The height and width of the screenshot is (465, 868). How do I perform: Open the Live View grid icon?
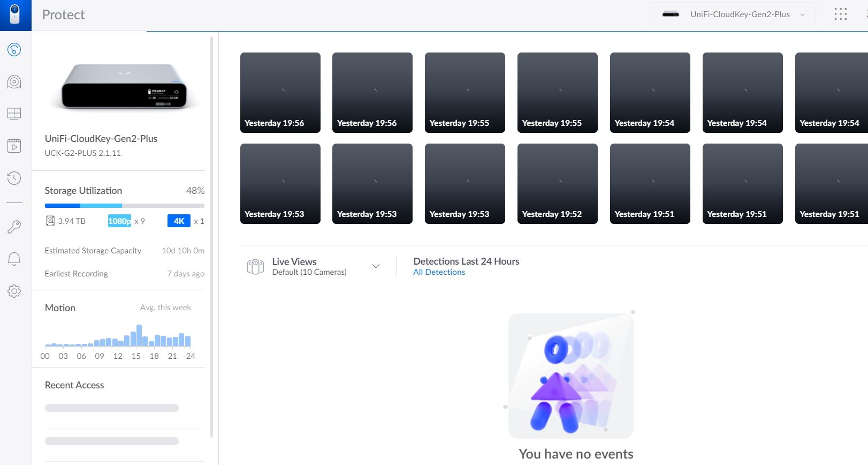click(x=14, y=114)
